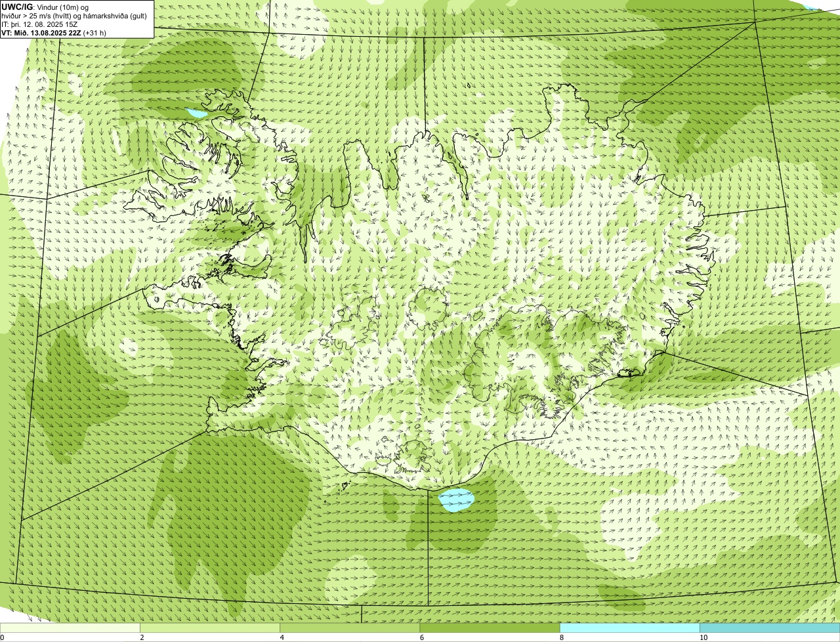
Task: Click the valid time 'VT: Mið. 13.08.2025 22Z (+31 h)'
Action: click(x=52, y=32)
